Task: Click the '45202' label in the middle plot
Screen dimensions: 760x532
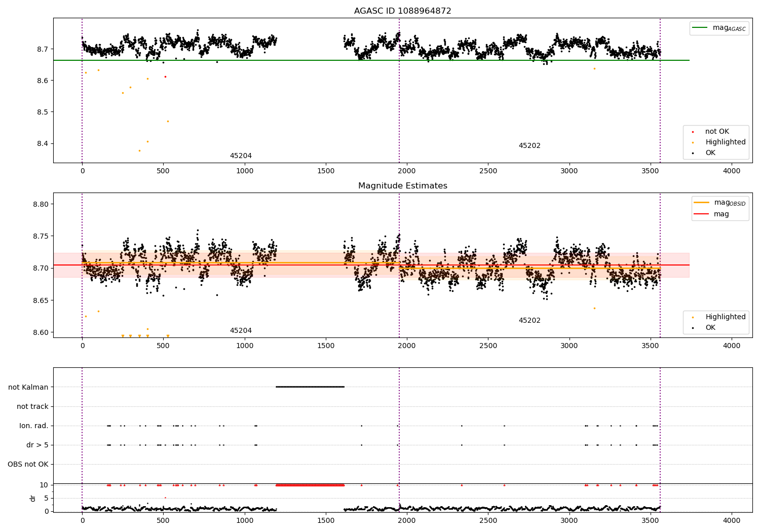Action: click(529, 321)
